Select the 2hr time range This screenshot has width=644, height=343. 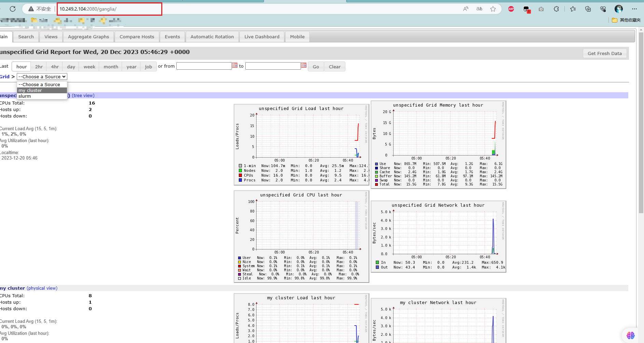coord(39,67)
